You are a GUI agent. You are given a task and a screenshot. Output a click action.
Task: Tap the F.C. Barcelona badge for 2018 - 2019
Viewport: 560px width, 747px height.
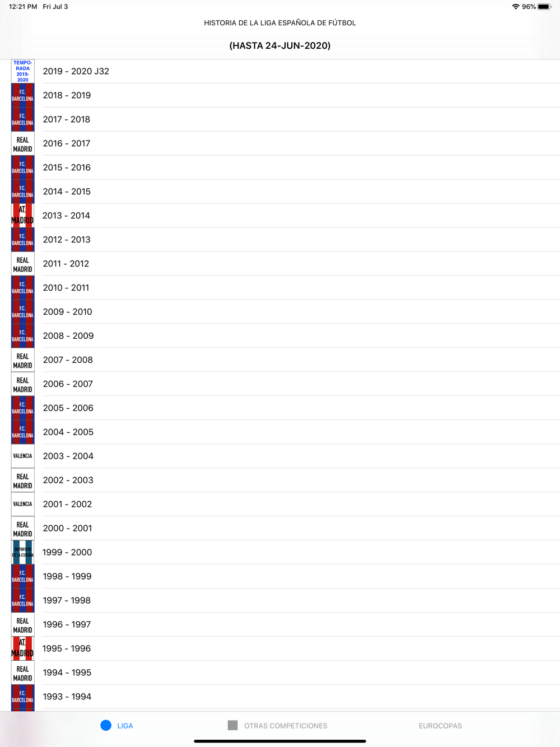coord(22,95)
